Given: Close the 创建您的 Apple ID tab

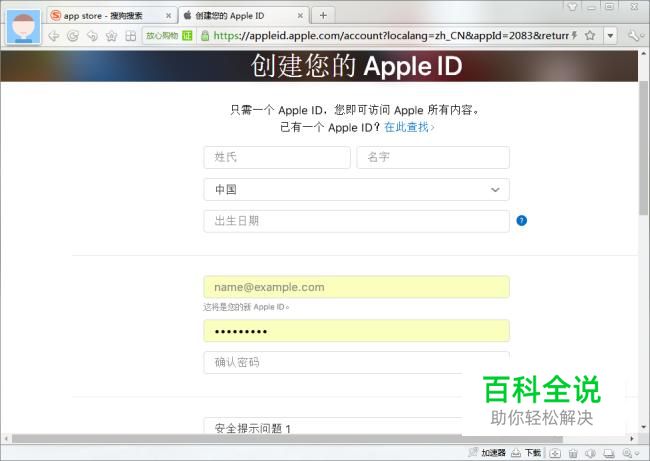Looking at the screenshot, I should pyautogui.click(x=300, y=16).
